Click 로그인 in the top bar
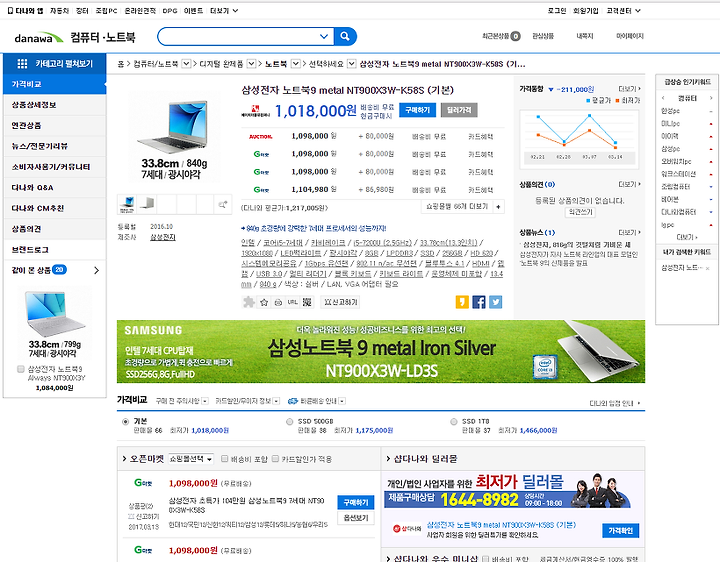720x562 pixels. 557,11
